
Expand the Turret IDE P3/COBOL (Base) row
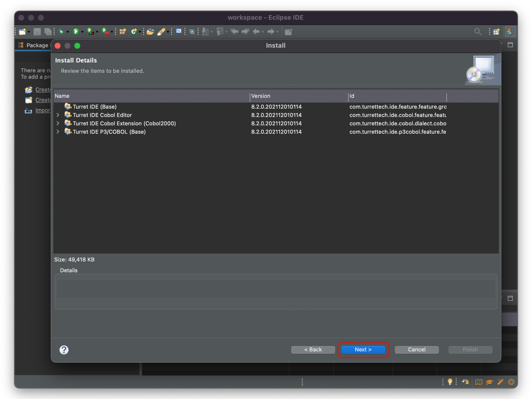[58, 132]
